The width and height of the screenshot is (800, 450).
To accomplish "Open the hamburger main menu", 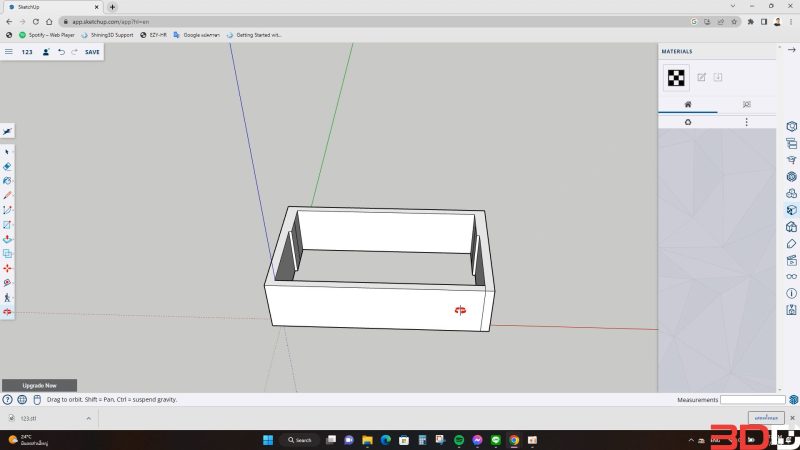I will [9, 52].
